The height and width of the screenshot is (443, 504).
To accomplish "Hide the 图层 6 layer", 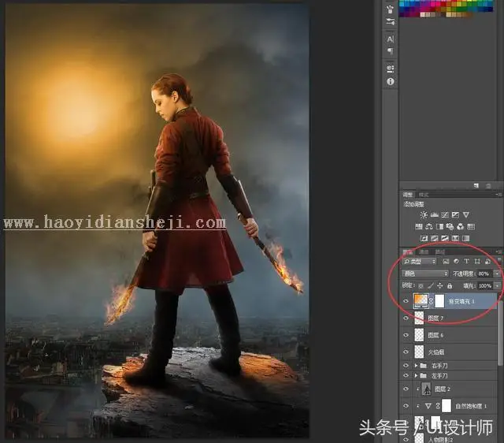I will [x=406, y=335].
